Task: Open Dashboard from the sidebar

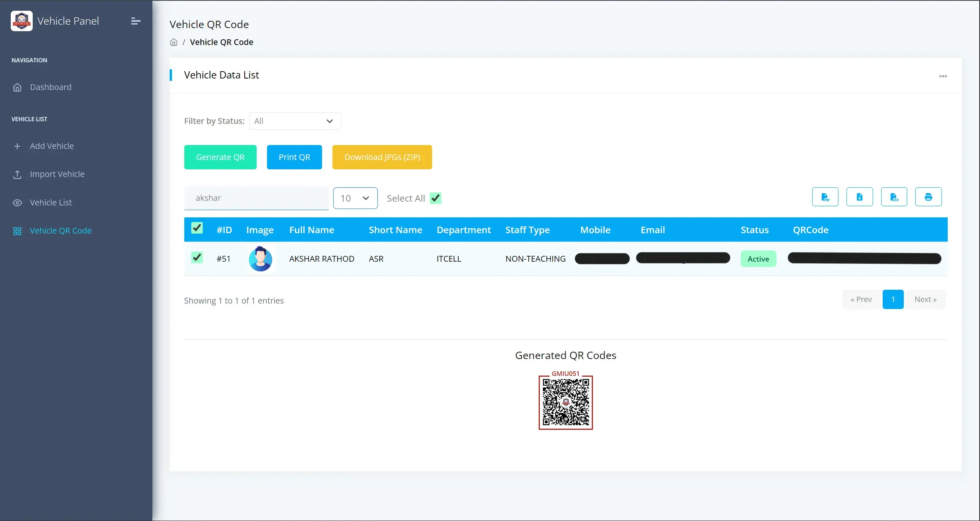Action: [x=50, y=87]
